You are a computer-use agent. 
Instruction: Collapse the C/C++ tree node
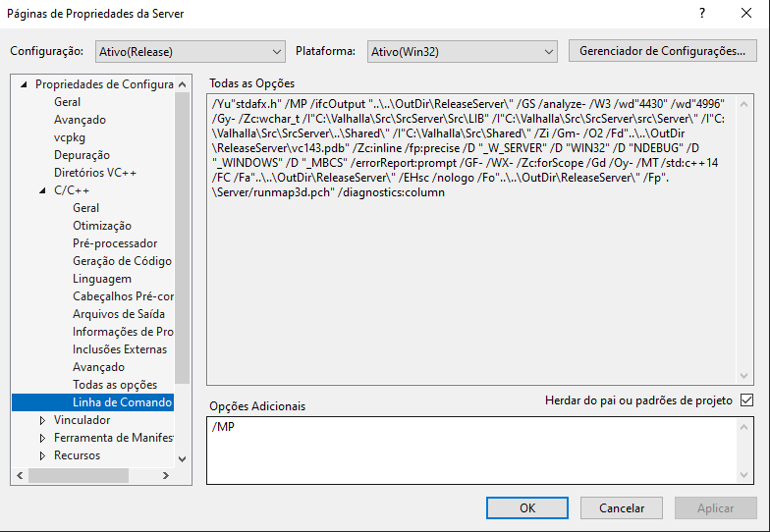pos(42,190)
